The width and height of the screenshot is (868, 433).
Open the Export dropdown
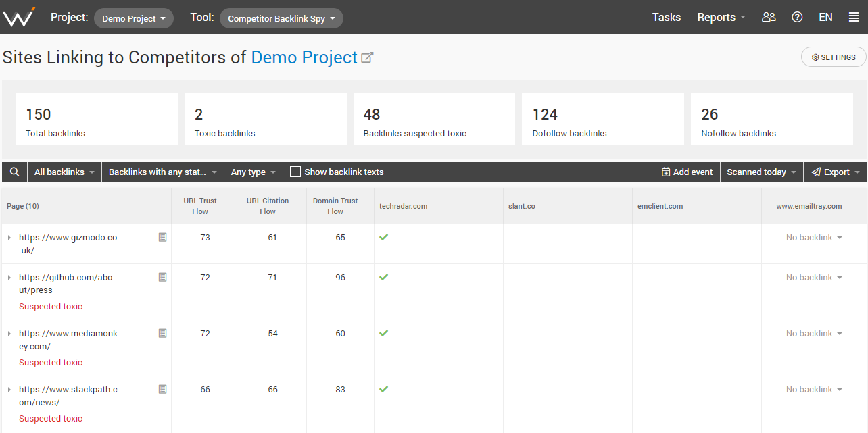[x=836, y=172]
